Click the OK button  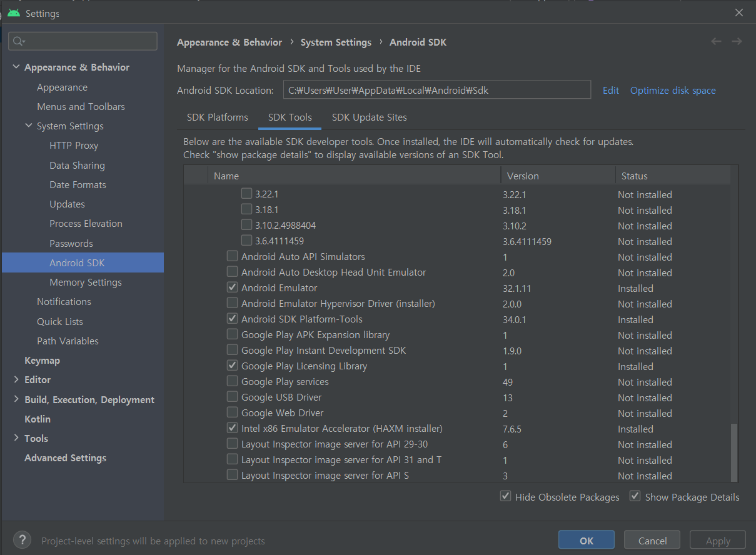tap(587, 541)
